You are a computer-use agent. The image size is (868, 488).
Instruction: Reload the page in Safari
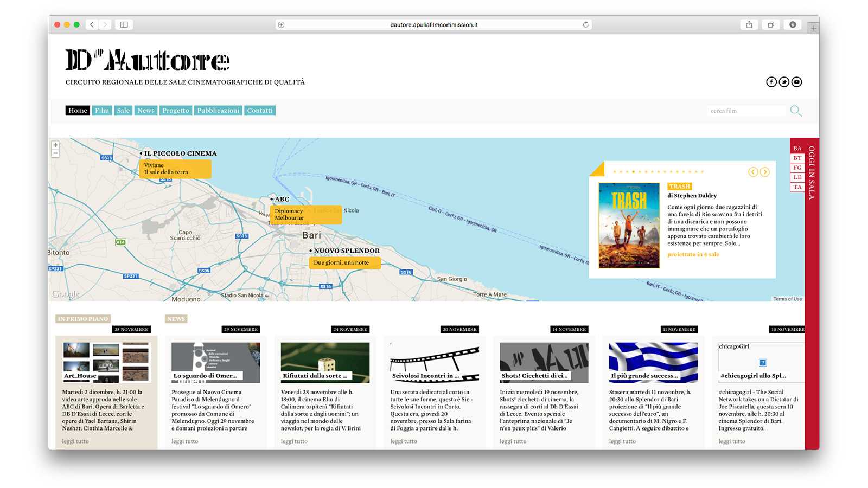585,24
